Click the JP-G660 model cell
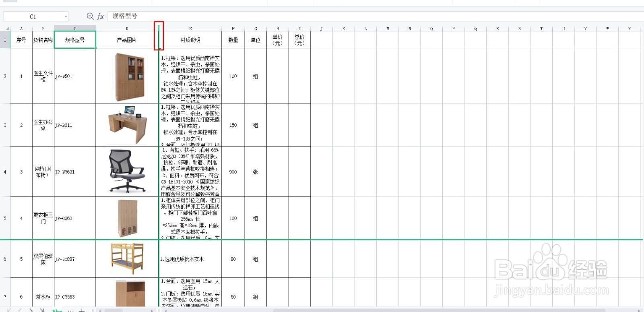The height and width of the screenshot is (312, 644). pos(75,218)
